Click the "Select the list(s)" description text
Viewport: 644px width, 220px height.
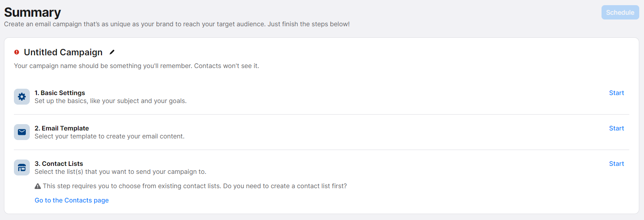coord(120,172)
